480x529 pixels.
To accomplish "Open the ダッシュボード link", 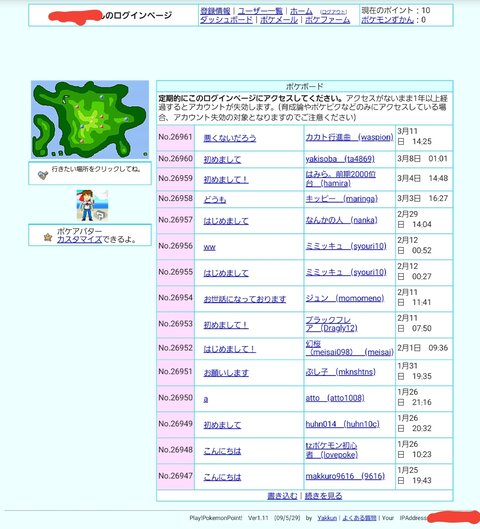I will [x=226, y=20].
